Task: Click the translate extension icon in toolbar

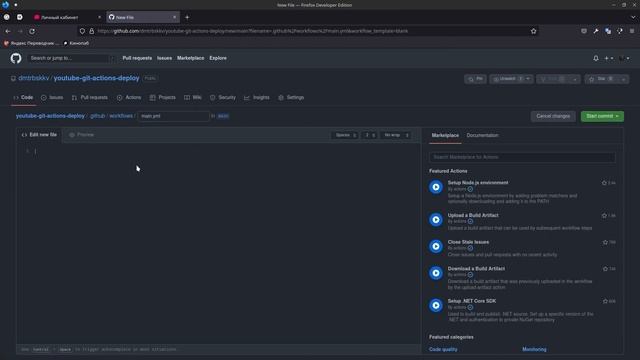Action: tap(608, 31)
